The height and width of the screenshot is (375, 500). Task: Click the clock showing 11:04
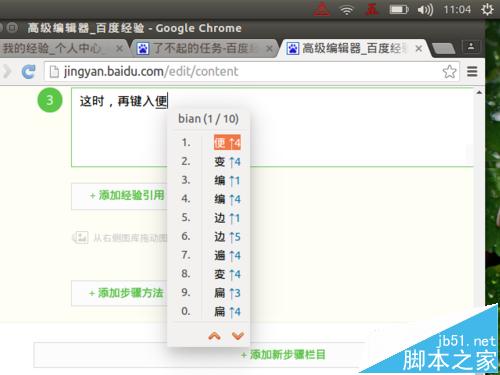(457, 9)
